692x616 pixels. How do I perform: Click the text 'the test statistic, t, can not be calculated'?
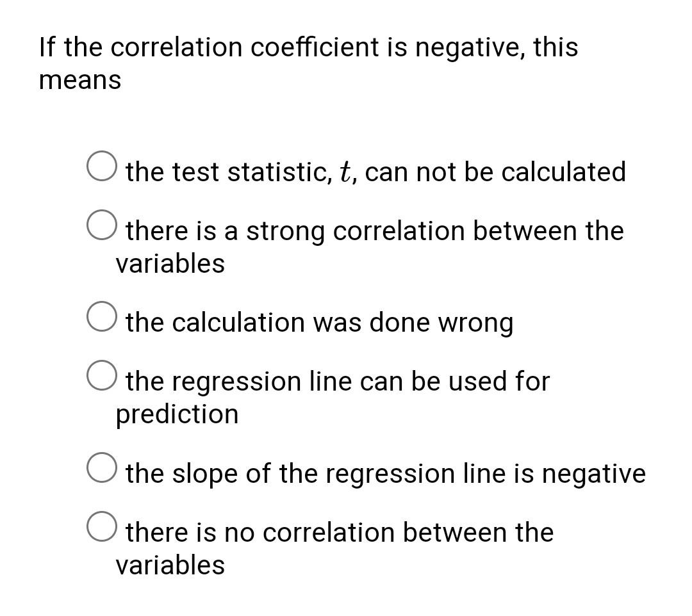[375, 171]
